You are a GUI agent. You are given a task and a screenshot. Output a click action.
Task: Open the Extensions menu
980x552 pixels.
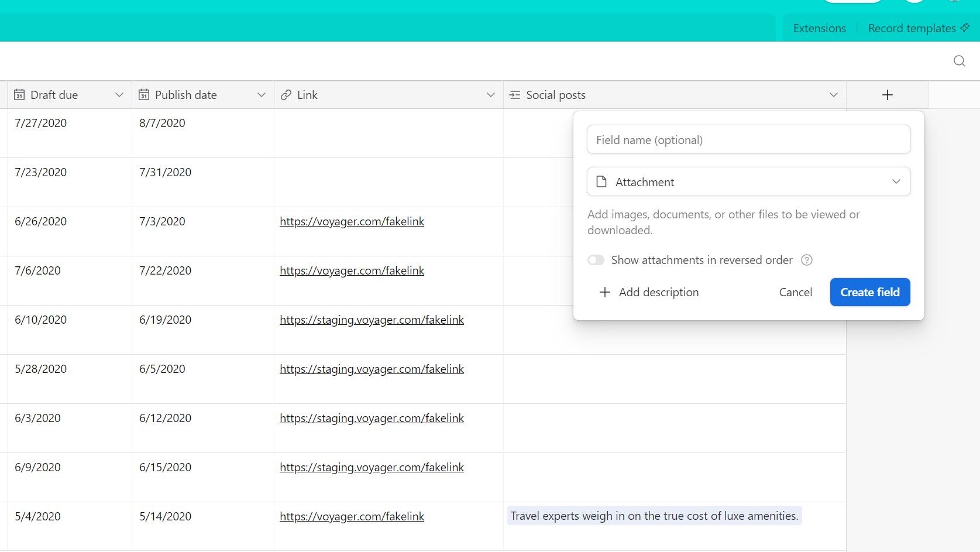(819, 28)
